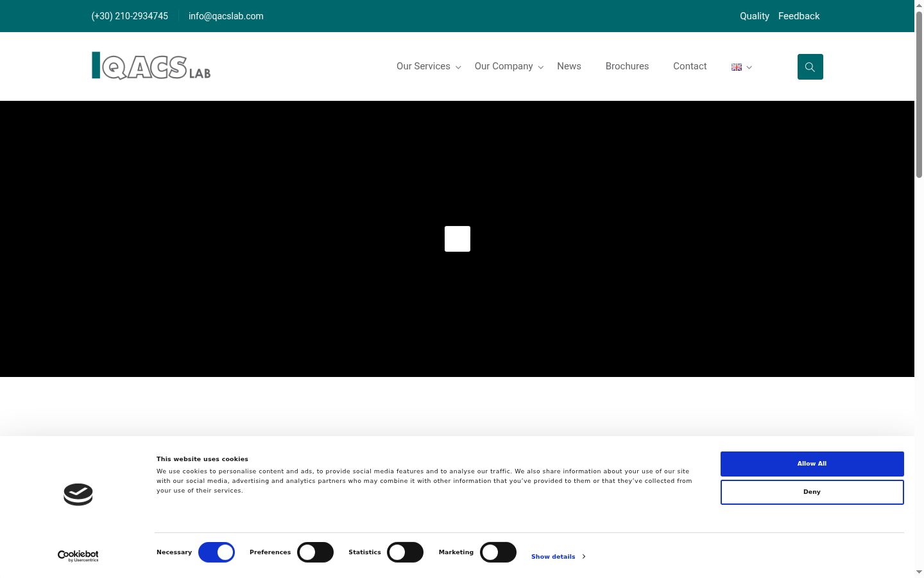Expand the Our Services chevron
This screenshot has height=578, width=924.
click(x=458, y=67)
